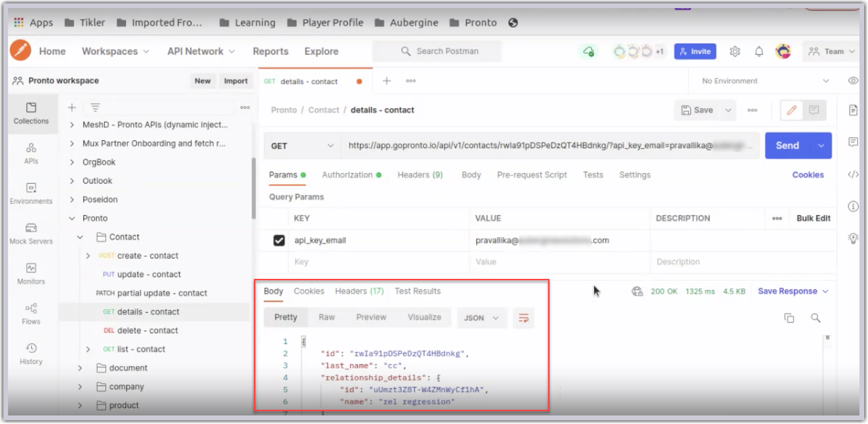The height and width of the screenshot is (424, 868).
Task: Open the settings gear icon
Action: (x=735, y=51)
